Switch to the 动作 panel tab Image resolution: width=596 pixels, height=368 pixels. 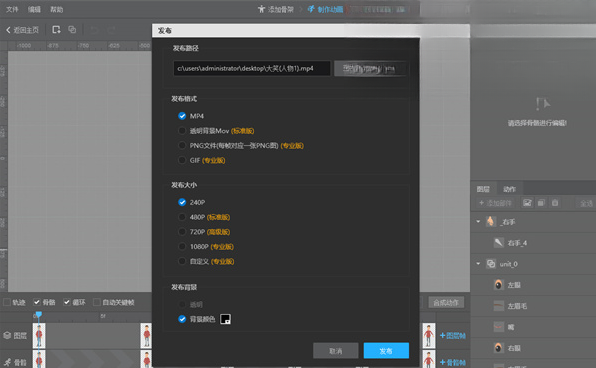(x=509, y=189)
